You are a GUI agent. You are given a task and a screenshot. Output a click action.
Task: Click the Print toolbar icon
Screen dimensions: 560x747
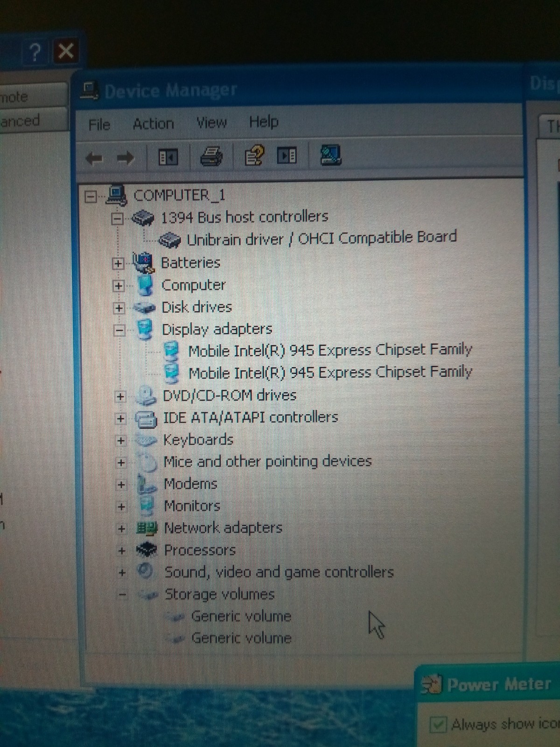point(211,156)
